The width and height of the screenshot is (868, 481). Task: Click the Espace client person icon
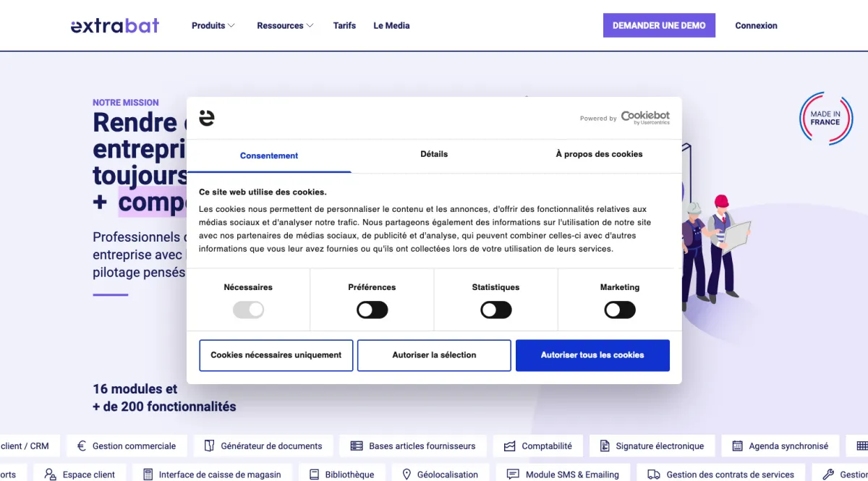pyautogui.click(x=50, y=474)
